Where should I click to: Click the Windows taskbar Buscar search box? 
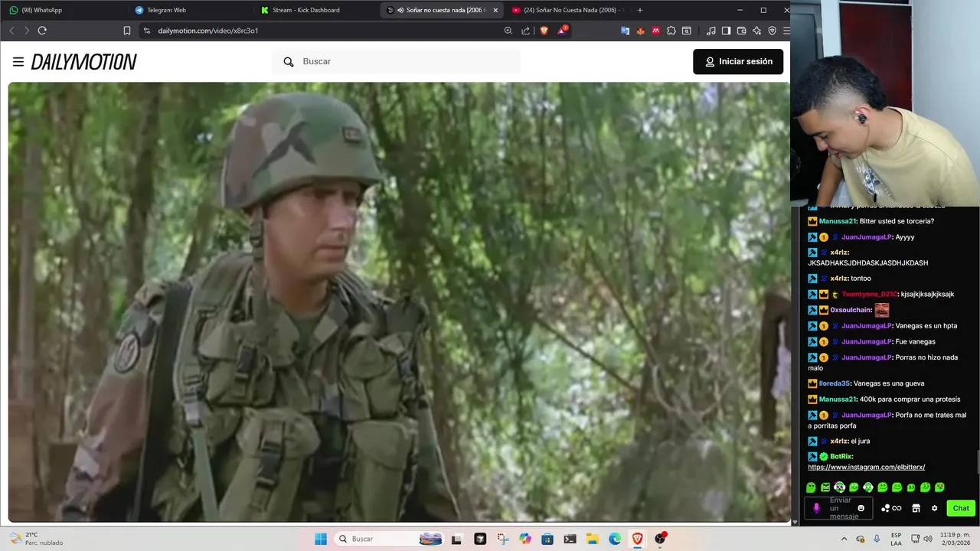(390, 539)
